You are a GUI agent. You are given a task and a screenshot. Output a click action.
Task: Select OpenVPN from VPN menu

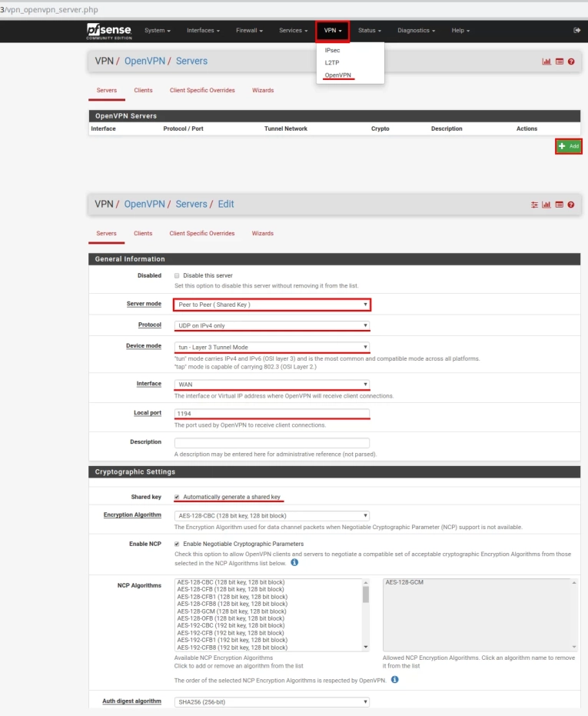point(338,75)
